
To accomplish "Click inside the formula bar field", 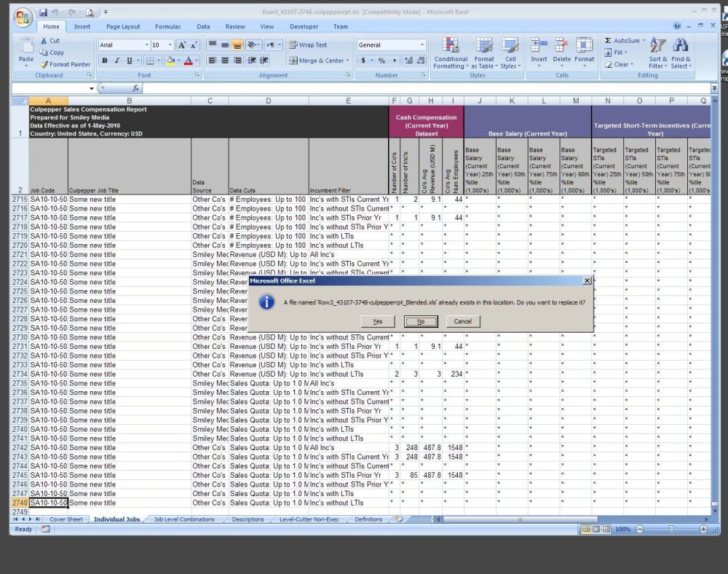I will pyautogui.click(x=422, y=88).
